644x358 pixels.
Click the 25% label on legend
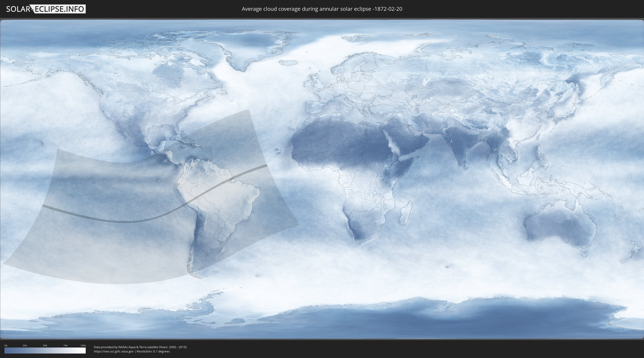click(25, 345)
